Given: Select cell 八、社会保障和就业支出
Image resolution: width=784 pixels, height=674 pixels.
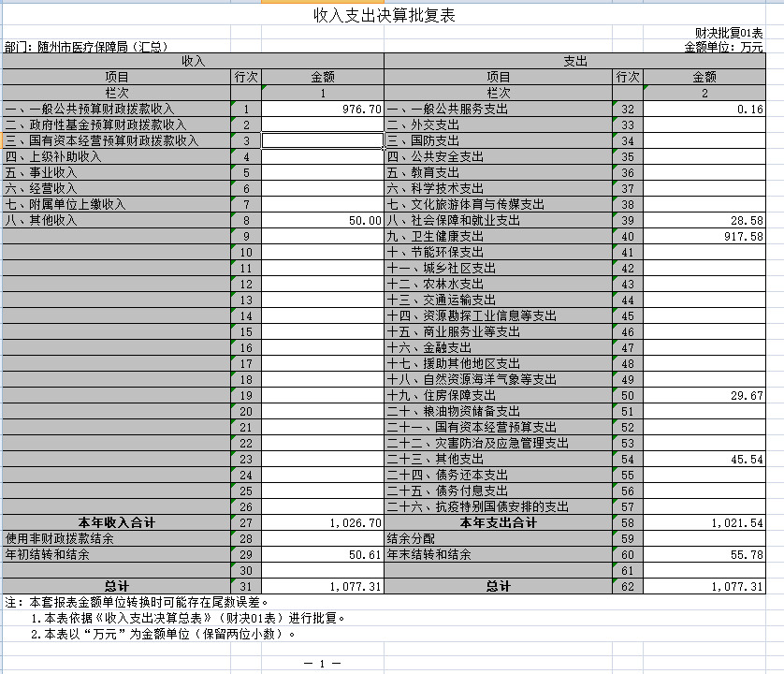Looking at the screenshot, I should (x=498, y=221).
